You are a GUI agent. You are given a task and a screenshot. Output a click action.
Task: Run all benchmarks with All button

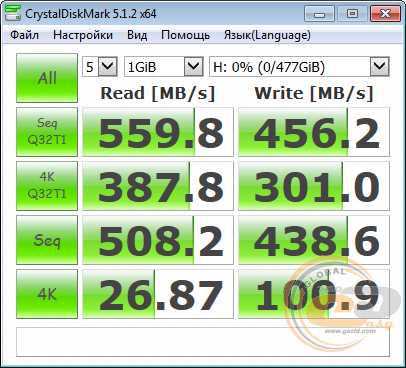[47, 78]
